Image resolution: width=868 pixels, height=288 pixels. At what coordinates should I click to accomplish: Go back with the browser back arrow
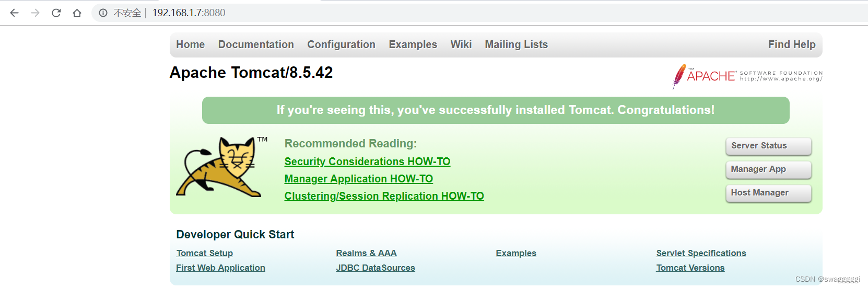click(x=14, y=13)
